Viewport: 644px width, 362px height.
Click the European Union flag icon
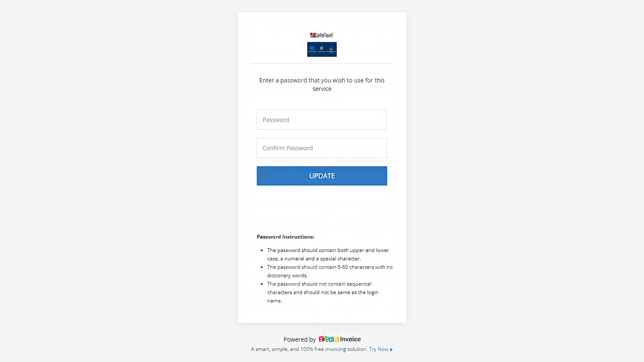tap(312, 48)
